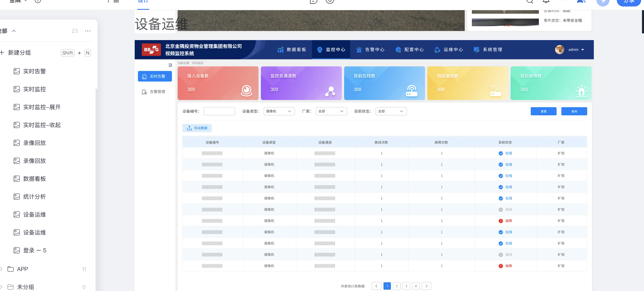The height and width of the screenshot is (291, 644).
Task: Create a new group with 新建分组
Action: pos(19,53)
